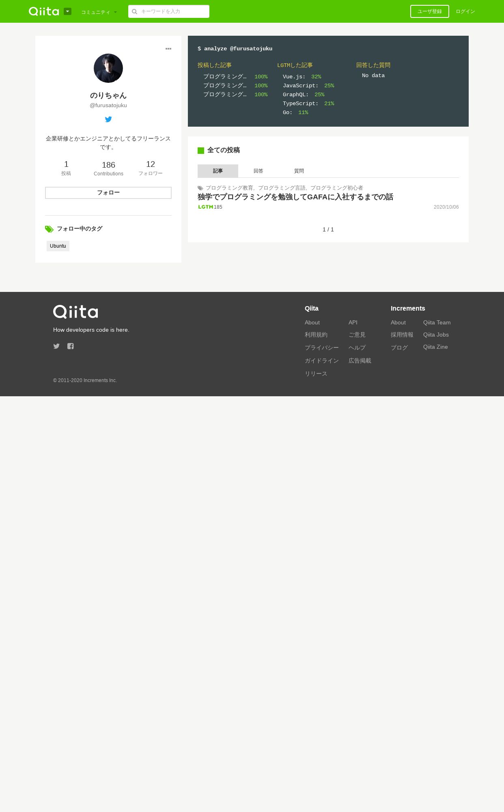Click the Vue.js: 32% entry

[302, 77]
